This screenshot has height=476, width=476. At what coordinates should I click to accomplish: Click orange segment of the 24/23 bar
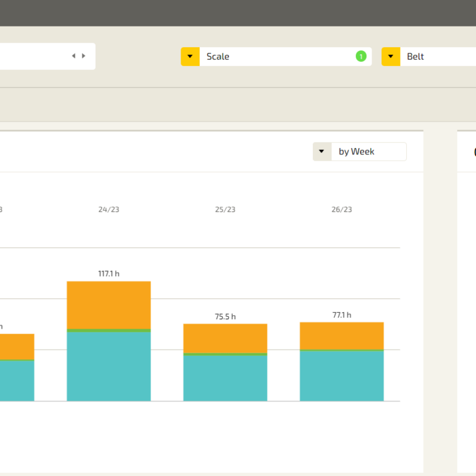tap(109, 305)
